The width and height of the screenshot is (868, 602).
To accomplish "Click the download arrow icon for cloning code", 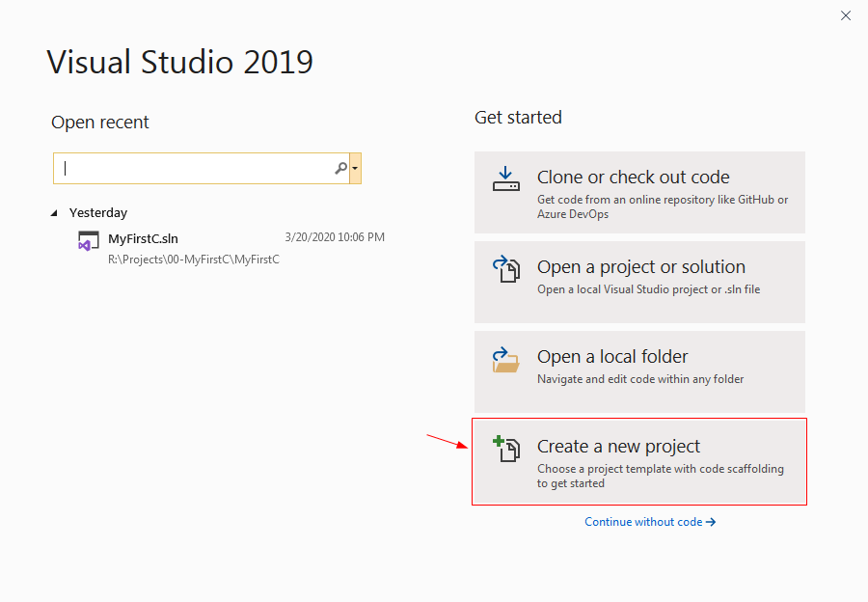I will 505,178.
